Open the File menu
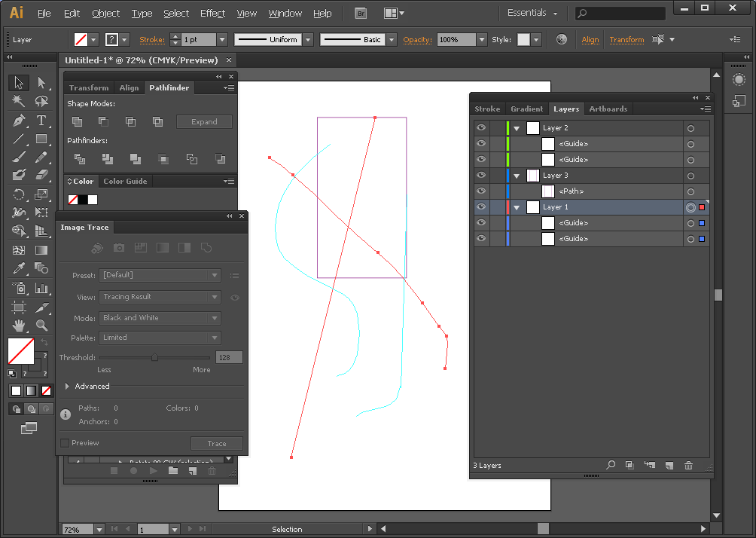This screenshot has width=756, height=538. pyautogui.click(x=44, y=14)
